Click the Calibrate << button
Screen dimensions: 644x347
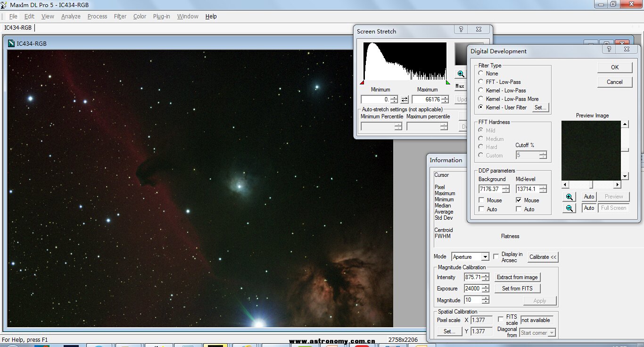point(543,257)
